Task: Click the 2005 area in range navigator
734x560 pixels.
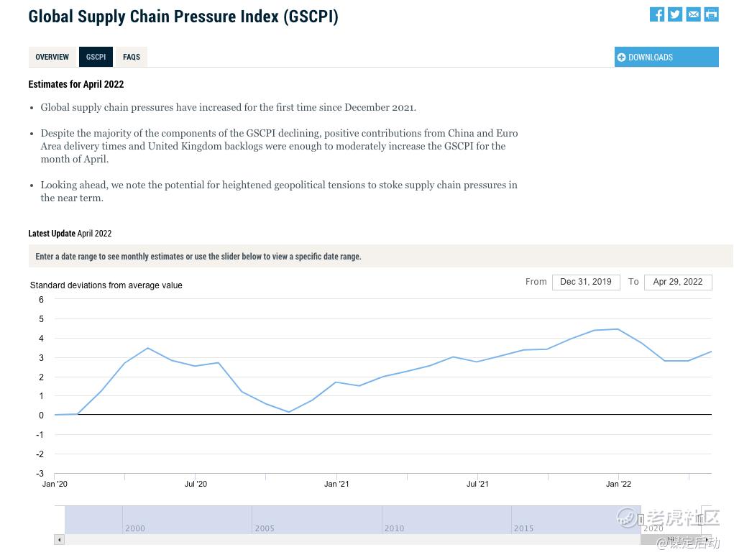Action: click(265, 520)
